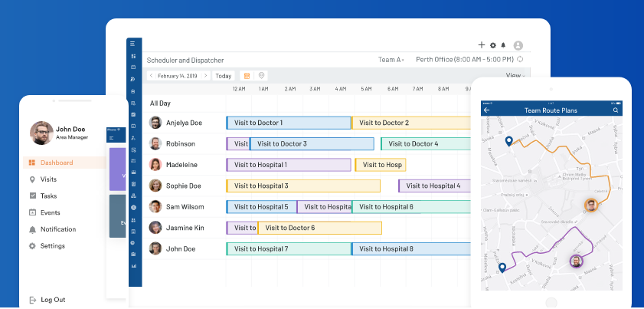Click the hamburger menu in blue sidebar

coord(133,44)
